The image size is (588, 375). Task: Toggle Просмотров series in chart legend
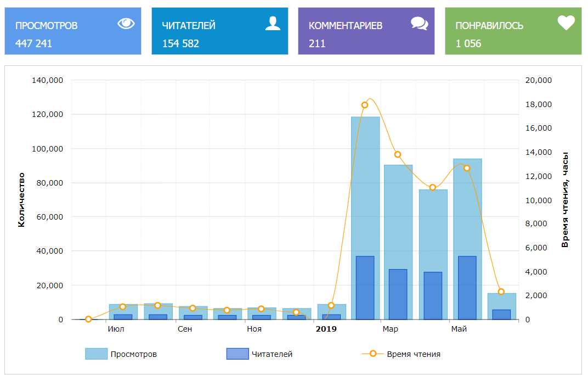[x=133, y=354]
